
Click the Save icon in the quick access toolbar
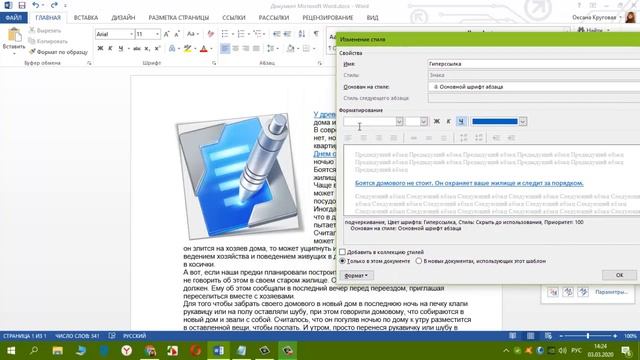pyautogui.click(x=22, y=5)
